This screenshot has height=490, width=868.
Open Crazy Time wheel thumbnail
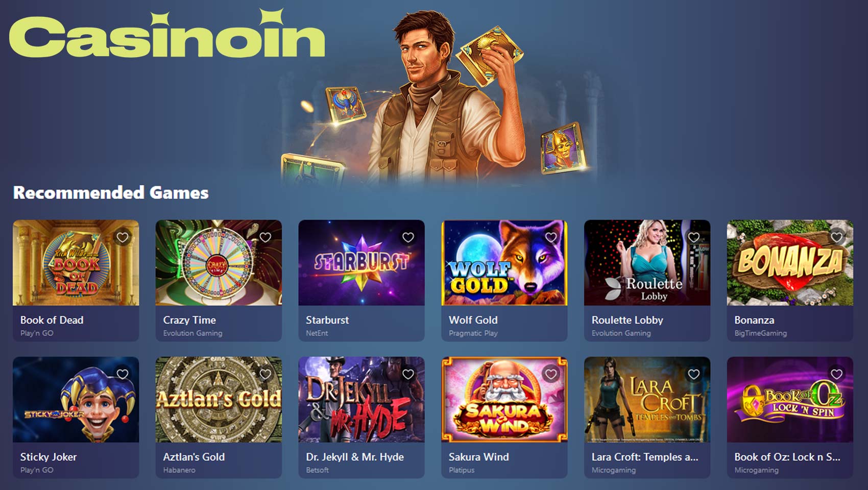tap(219, 263)
